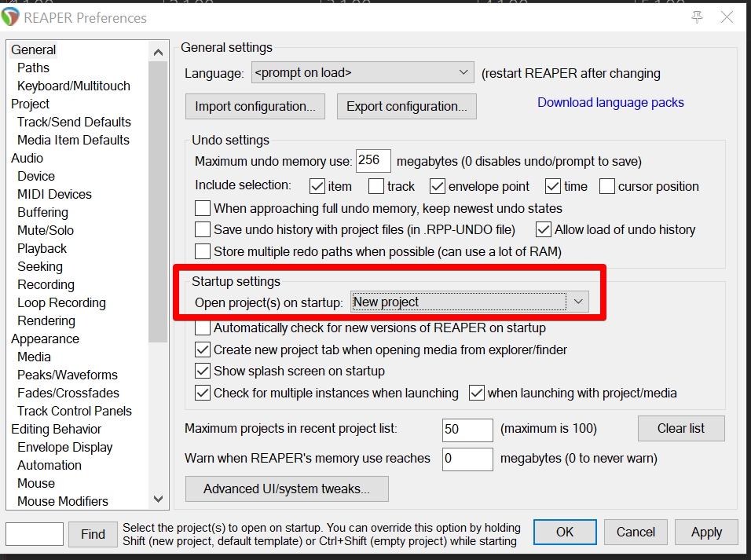Click Export configuration button
This screenshot has height=560, width=751.
(407, 106)
